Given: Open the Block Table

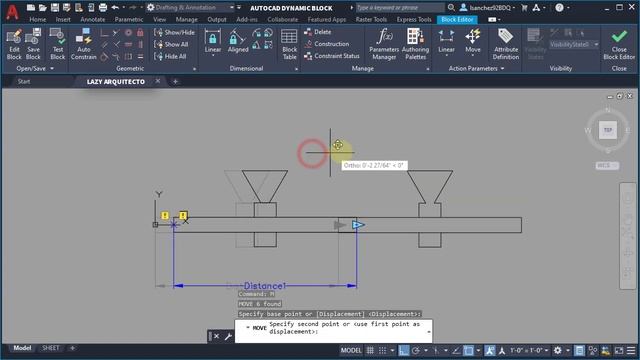Looking at the screenshot, I should 289,44.
